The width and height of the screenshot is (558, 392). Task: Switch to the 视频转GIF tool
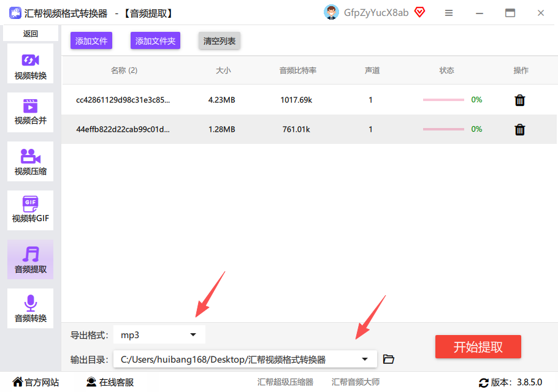click(x=30, y=210)
